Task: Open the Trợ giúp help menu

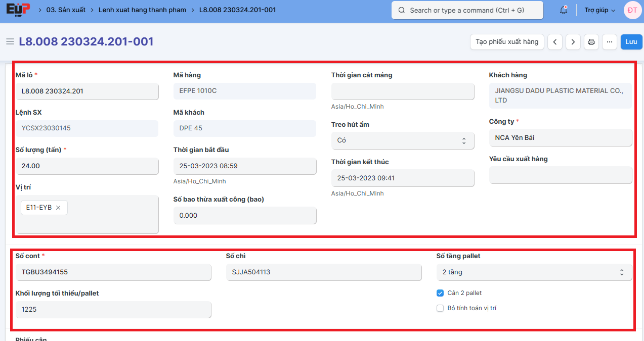Action: point(599,10)
